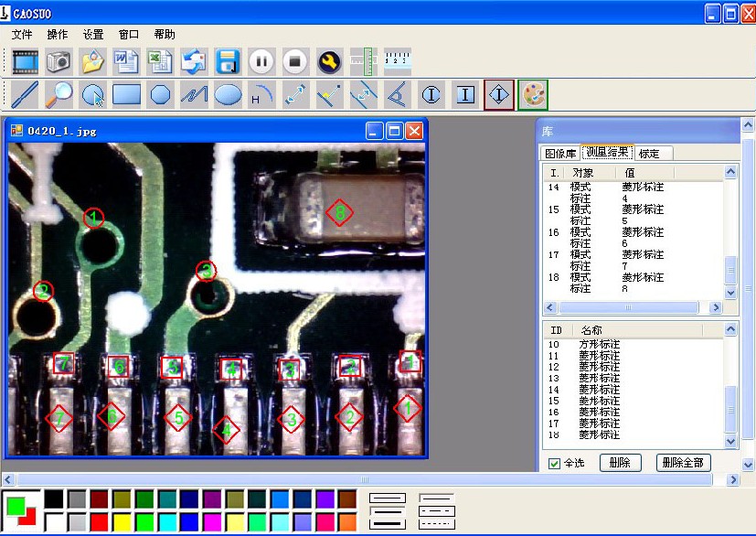Image resolution: width=756 pixels, height=536 pixels.
Task: Select the diamond annotation marker tool
Action: 499,94
